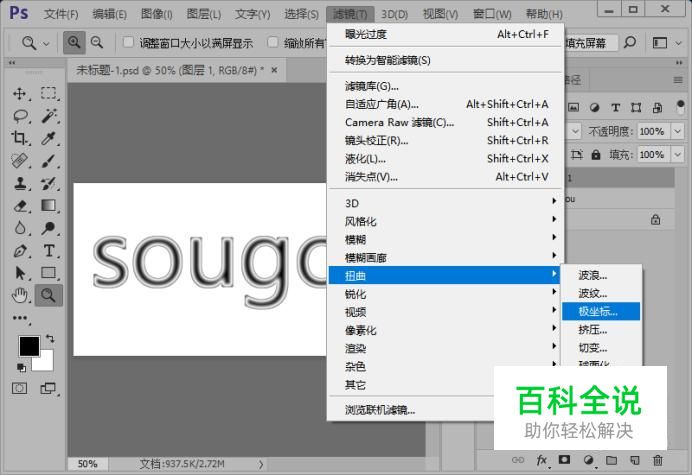Select the Eyedropper tool

[x=49, y=138]
